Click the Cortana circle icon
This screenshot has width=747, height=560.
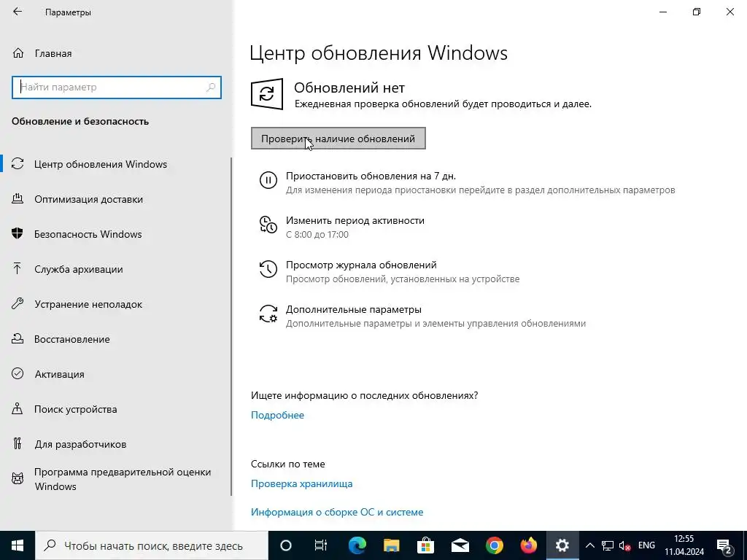tap(286, 545)
